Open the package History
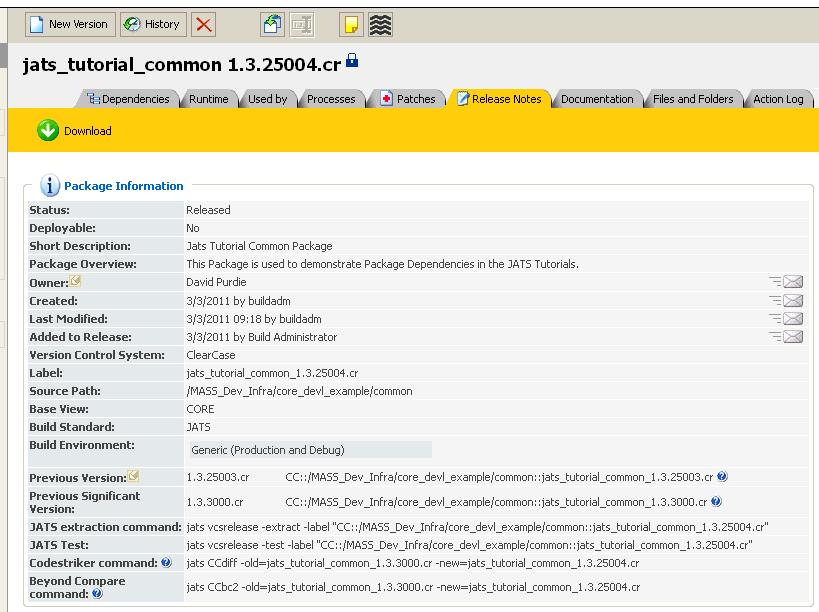Screen dimensions: 819x612 (x=152, y=24)
